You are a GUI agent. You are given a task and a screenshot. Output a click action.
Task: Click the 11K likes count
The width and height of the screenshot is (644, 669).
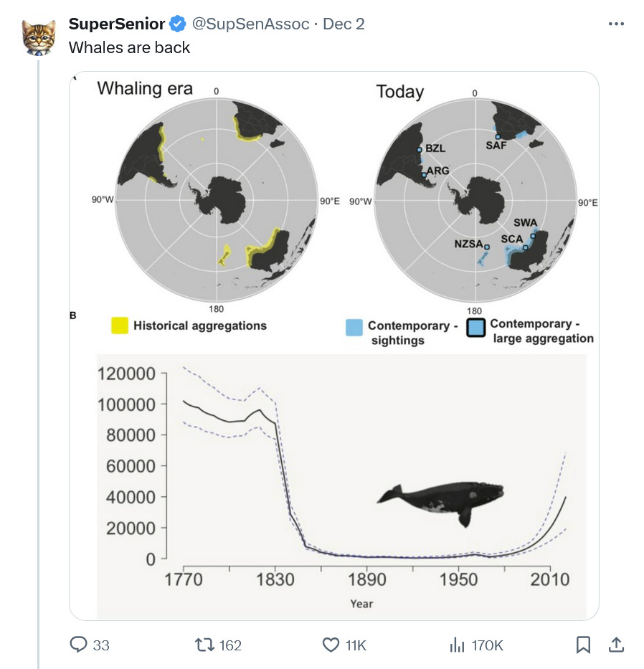[356, 645]
